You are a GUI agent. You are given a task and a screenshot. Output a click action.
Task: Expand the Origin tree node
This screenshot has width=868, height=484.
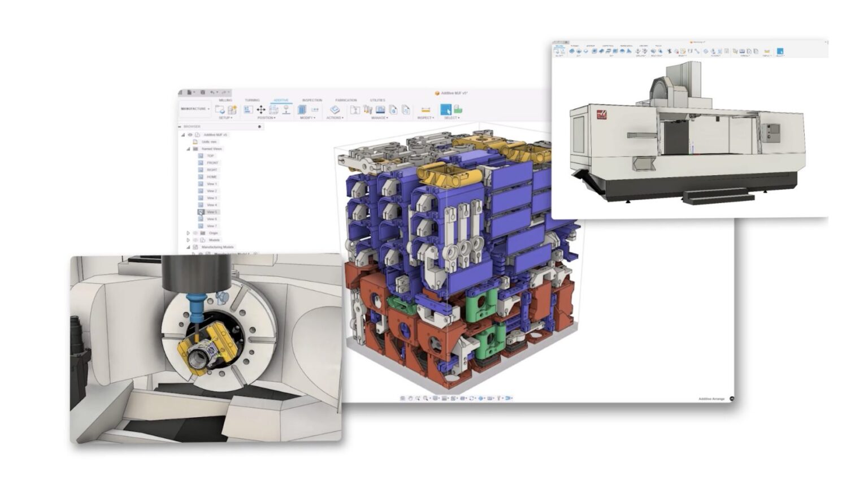point(189,233)
